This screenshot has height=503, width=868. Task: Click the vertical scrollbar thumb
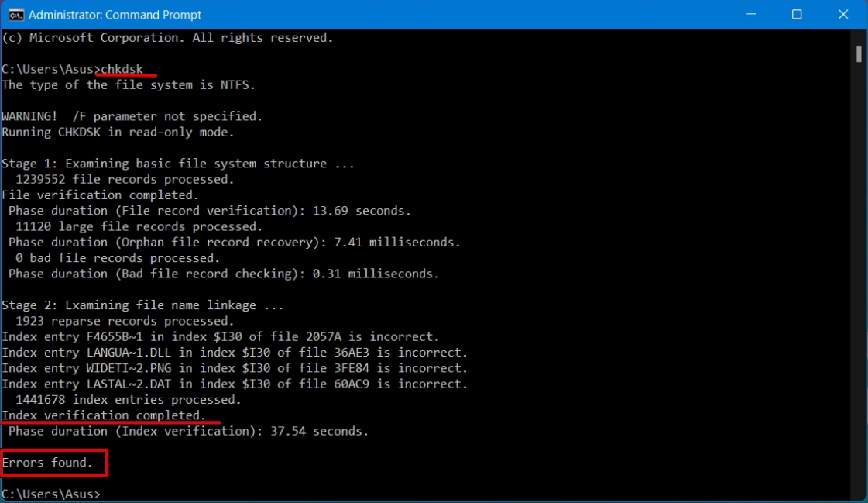pyautogui.click(x=859, y=53)
